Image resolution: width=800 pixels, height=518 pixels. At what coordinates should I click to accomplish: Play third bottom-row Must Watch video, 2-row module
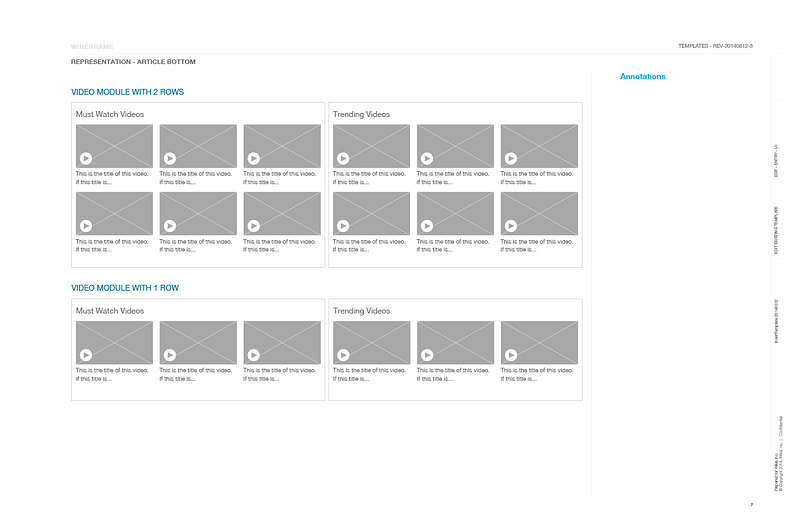tap(254, 226)
